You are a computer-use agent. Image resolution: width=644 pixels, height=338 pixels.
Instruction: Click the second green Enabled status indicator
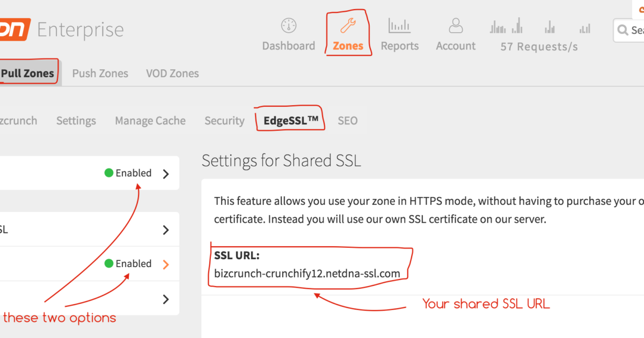[128, 263]
